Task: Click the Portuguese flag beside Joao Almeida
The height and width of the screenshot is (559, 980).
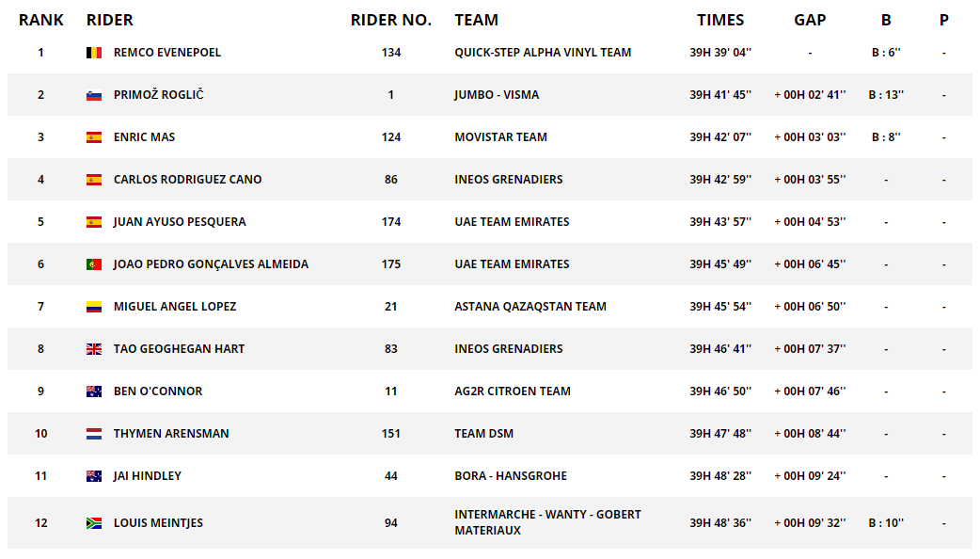Action: coord(93,264)
